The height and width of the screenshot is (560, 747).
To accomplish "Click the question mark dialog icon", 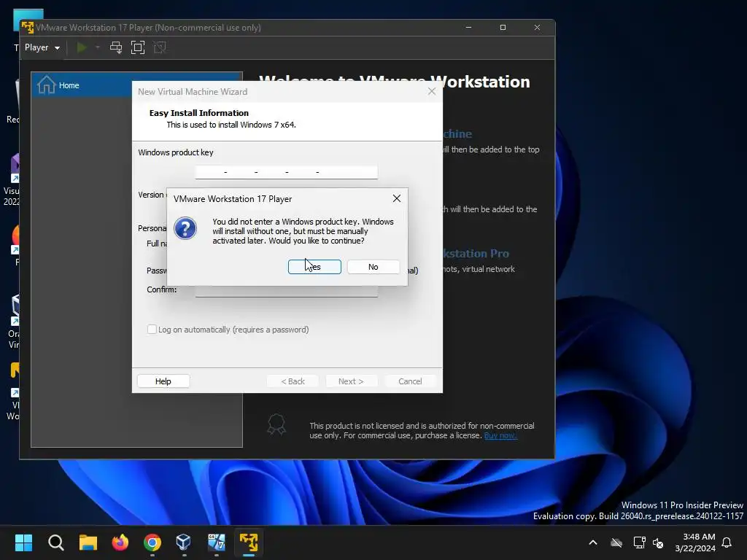I will (185, 228).
